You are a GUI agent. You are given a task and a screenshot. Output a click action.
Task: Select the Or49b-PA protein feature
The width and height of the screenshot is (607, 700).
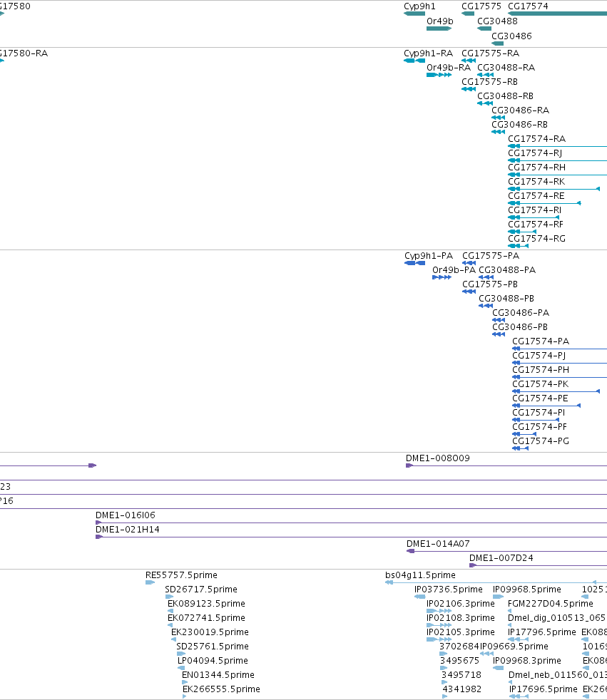click(x=442, y=277)
